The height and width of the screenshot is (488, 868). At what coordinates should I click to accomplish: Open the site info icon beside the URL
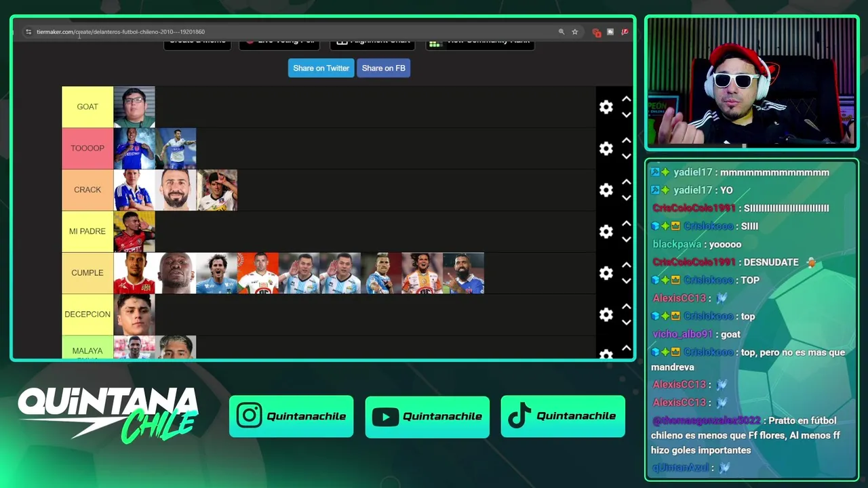[x=28, y=32]
